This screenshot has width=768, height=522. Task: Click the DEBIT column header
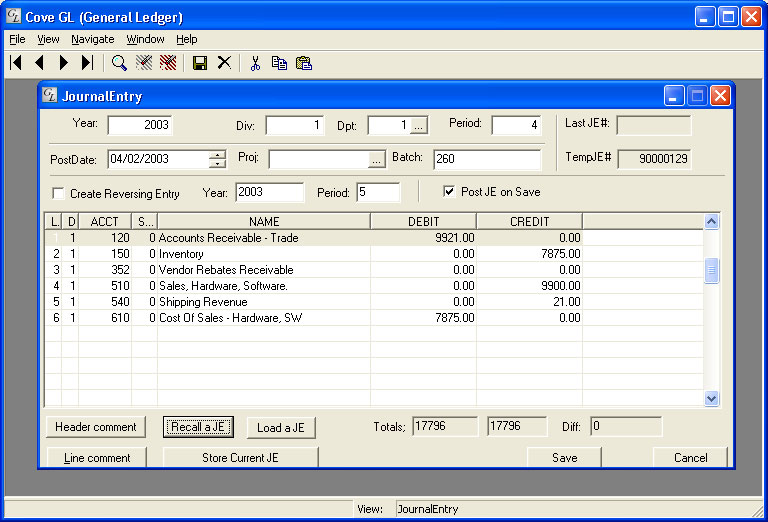coord(424,221)
